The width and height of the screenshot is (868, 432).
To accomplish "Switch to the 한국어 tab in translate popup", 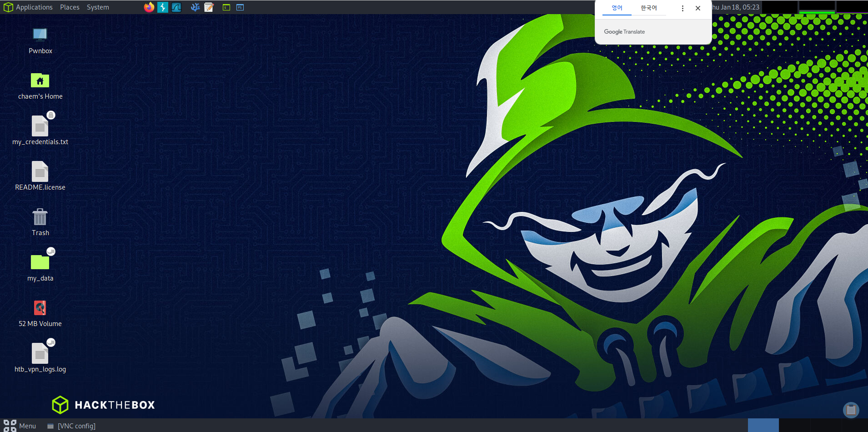I will pos(649,8).
